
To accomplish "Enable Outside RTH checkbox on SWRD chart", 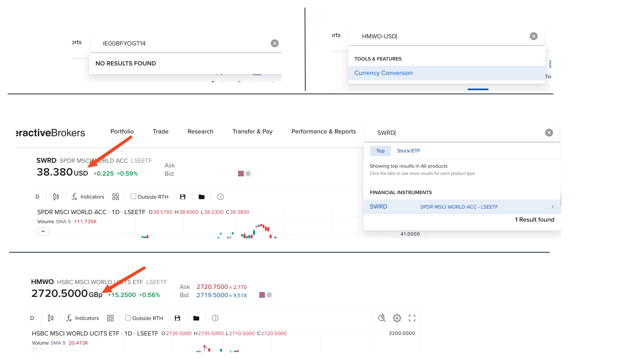I will coord(133,197).
